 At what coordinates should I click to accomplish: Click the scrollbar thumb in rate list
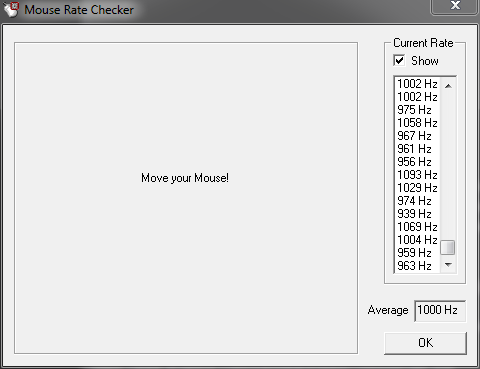[448, 248]
